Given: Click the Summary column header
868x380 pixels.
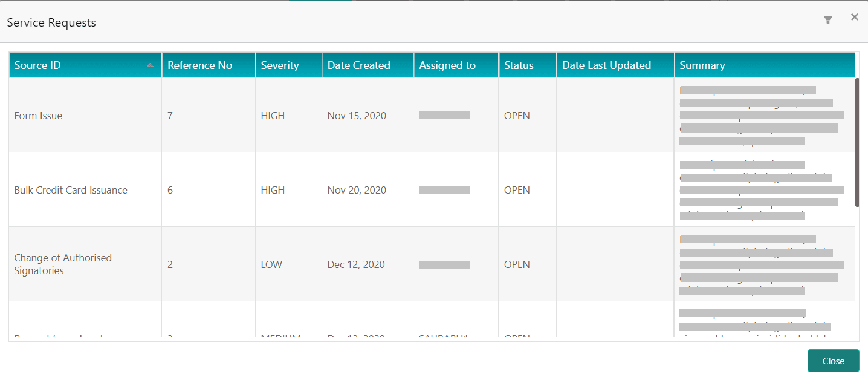Looking at the screenshot, I should coord(702,65).
